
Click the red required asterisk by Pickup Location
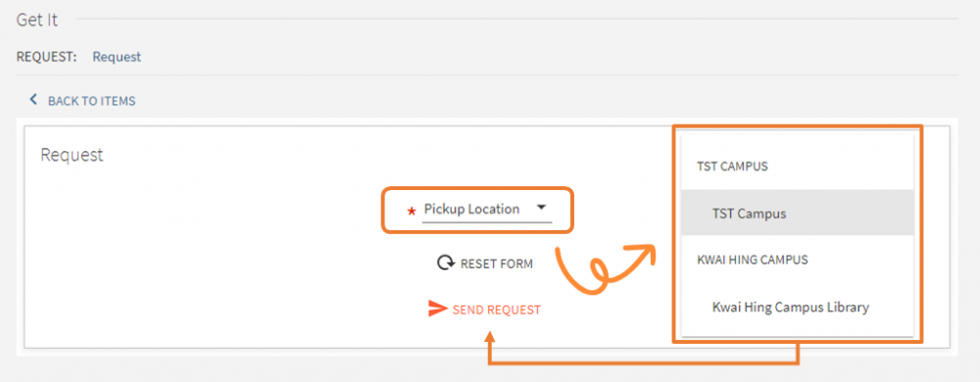click(412, 213)
